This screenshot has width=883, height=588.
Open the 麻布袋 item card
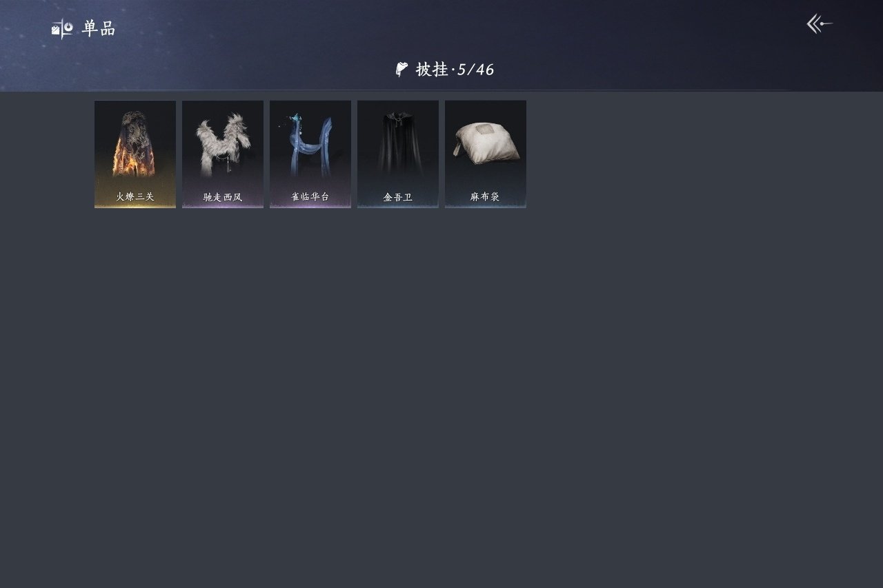click(x=486, y=154)
